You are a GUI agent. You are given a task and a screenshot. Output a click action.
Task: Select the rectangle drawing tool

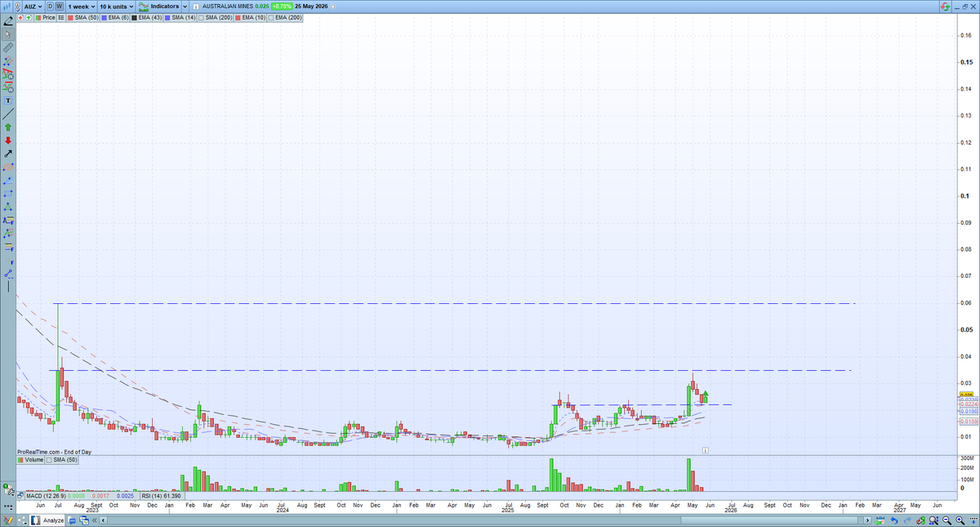point(8,194)
